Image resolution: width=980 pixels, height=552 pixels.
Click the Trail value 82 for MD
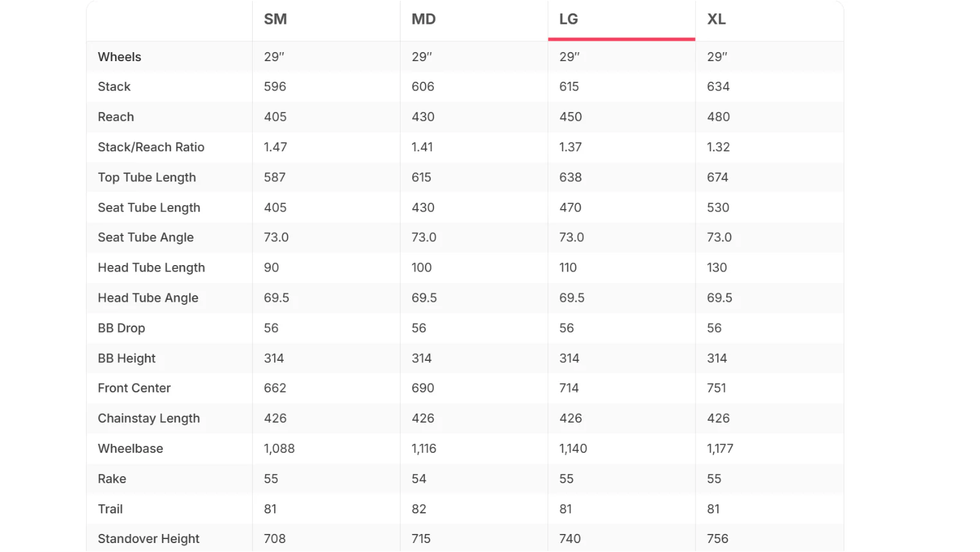[419, 509]
